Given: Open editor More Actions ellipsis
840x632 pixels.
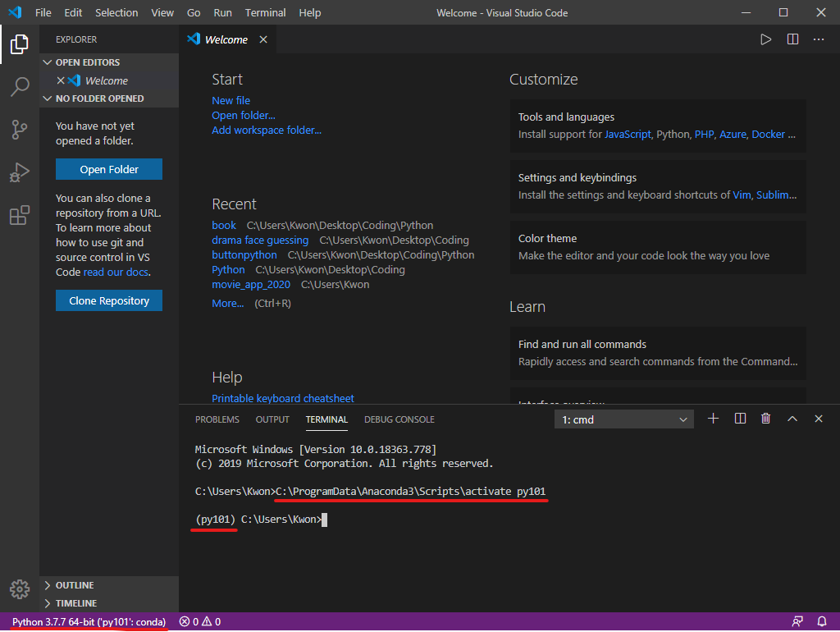Looking at the screenshot, I should point(819,39).
